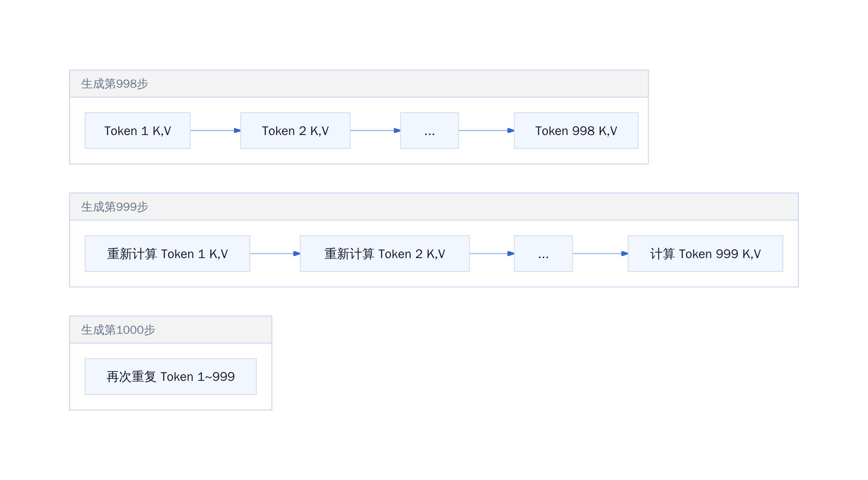Click empty area inside 生成第1000步 container

click(171, 402)
